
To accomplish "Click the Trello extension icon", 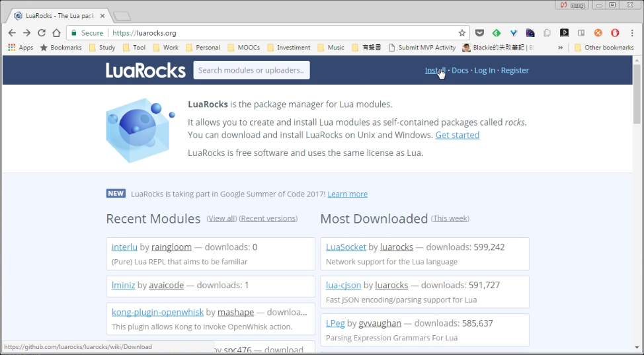I will pos(581,33).
